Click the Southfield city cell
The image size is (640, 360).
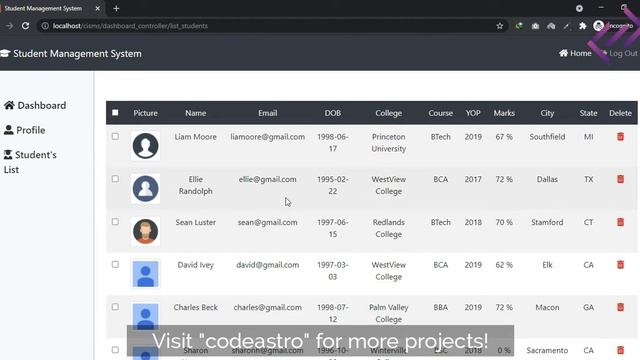547,137
